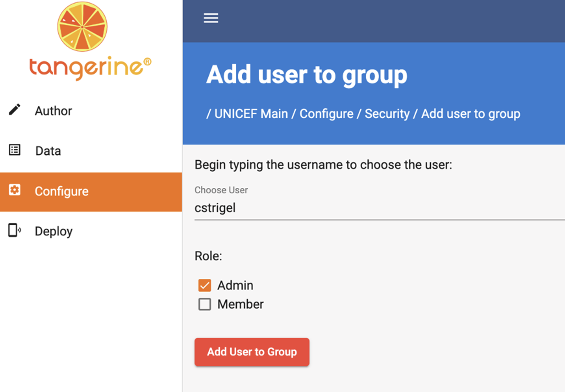Viewport: 565px width, 392px height.
Task: Follow the Security breadcrumb link
Action: click(387, 114)
